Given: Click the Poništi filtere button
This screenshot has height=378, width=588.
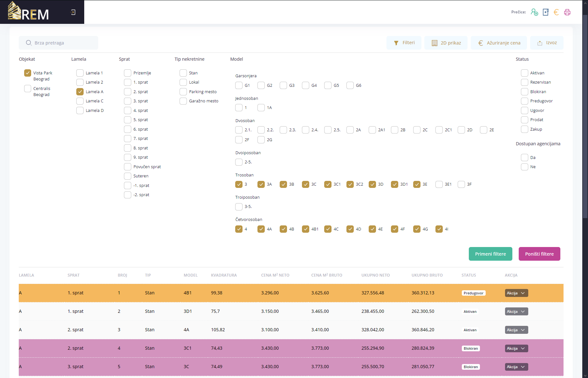Looking at the screenshot, I should tap(539, 254).
